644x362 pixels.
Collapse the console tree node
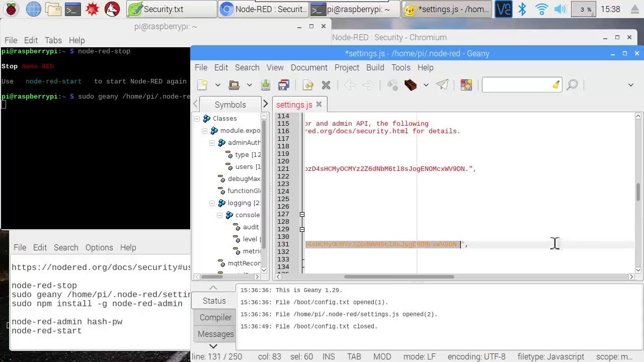[219, 215]
